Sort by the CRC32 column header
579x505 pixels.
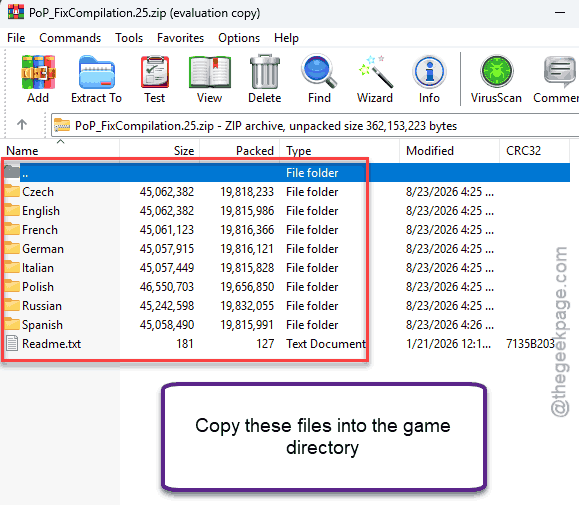pos(534,151)
